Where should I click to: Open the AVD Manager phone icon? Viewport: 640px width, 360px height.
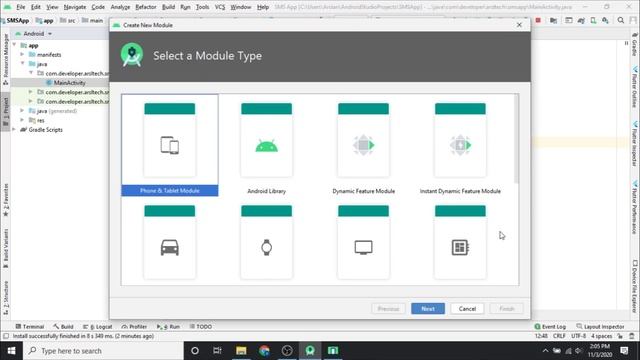pos(593,20)
